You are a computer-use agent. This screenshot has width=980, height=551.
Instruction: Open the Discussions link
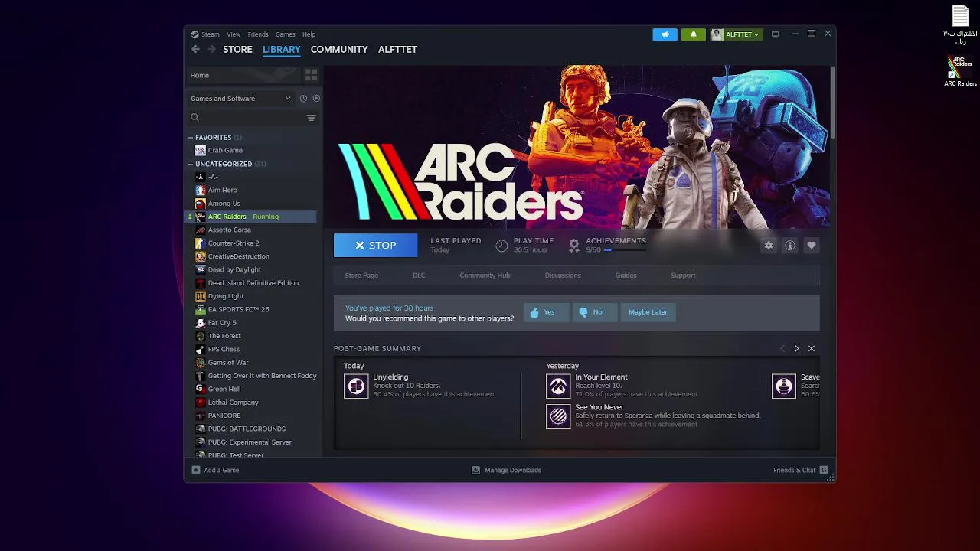[563, 275]
